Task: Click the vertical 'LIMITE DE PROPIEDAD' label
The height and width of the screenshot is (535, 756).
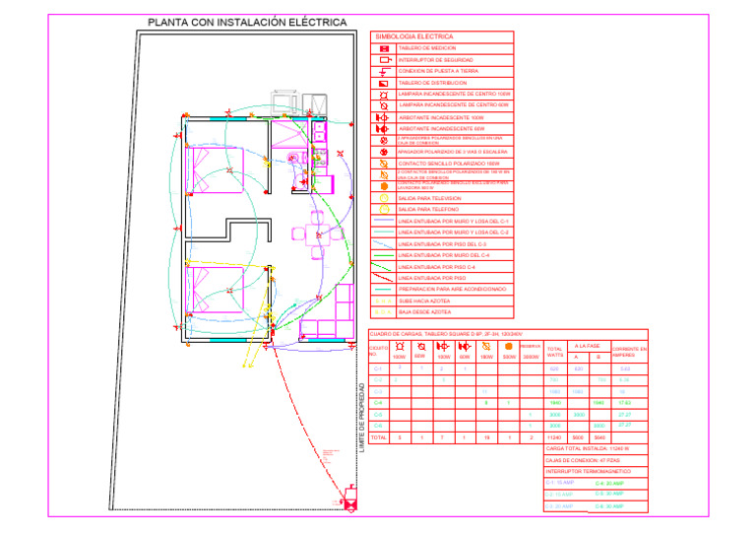Action: coord(362,418)
